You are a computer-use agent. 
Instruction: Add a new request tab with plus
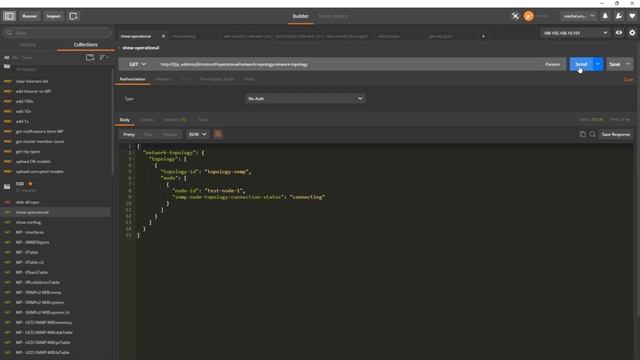(x=483, y=36)
